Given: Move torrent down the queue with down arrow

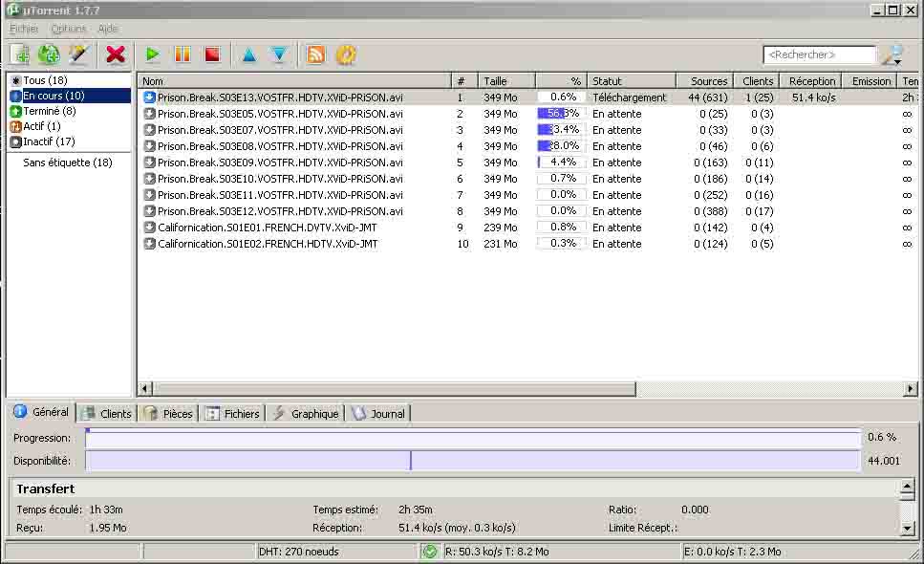Looking at the screenshot, I should point(278,54).
